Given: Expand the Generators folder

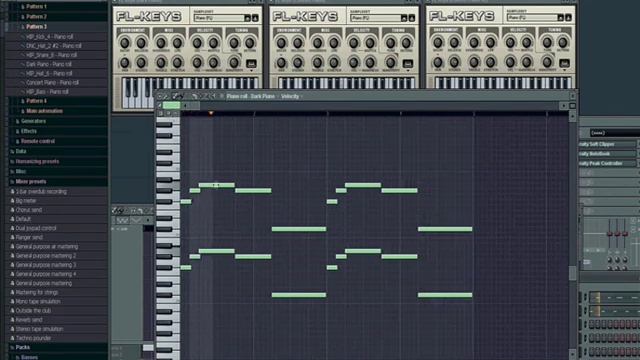Looking at the screenshot, I should tap(17, 121).
